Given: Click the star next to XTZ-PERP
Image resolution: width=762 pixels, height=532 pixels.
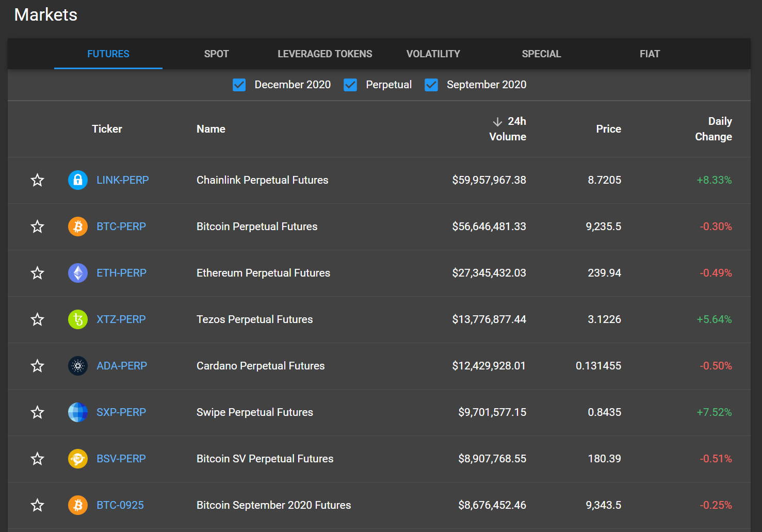Looking at the screenshot, I should pos(37,319).
